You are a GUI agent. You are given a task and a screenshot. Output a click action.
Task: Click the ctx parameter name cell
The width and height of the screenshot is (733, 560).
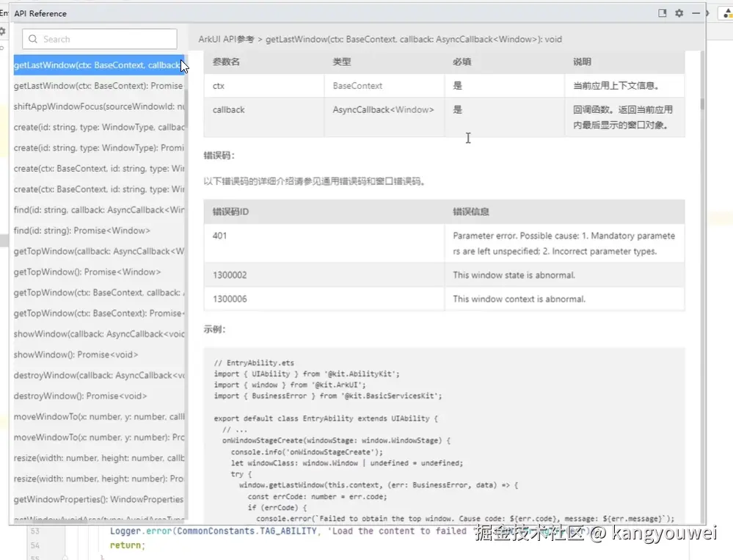[264, 86]
